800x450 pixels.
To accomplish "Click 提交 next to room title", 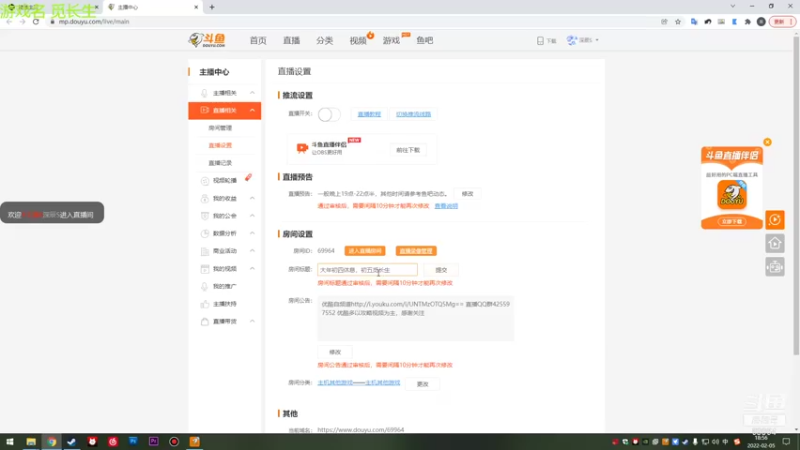I will (441, 270).
